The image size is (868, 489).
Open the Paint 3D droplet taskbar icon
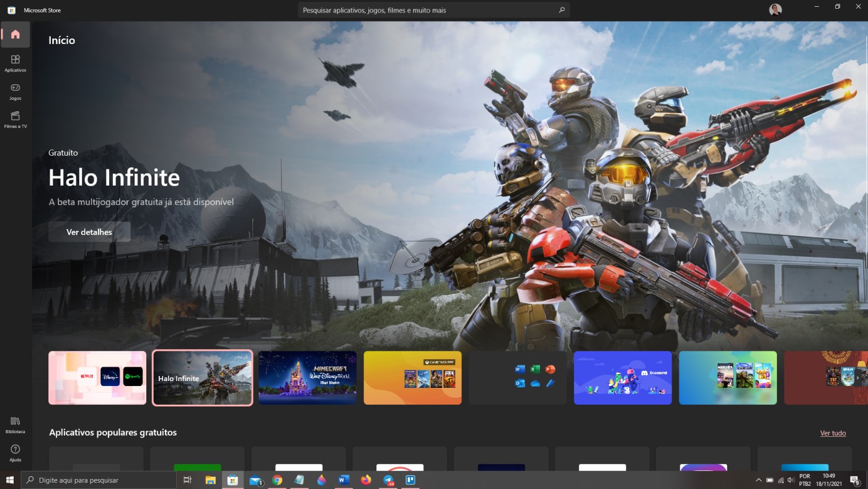(321, 480)
